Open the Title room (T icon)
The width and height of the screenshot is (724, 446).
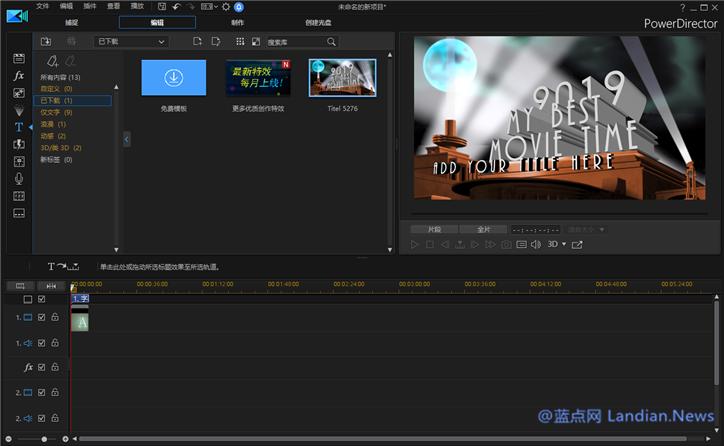pos(19,127)
